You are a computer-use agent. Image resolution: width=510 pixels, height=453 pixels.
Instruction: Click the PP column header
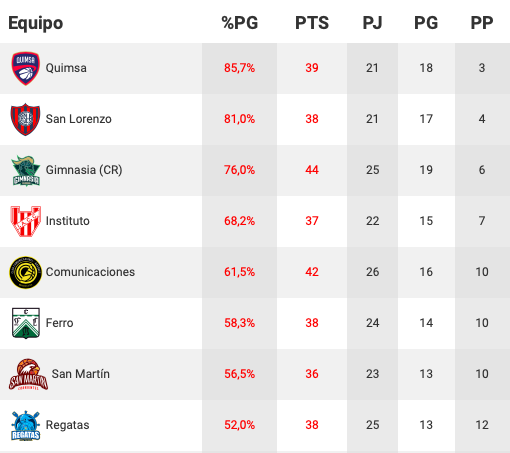(482, 23)
